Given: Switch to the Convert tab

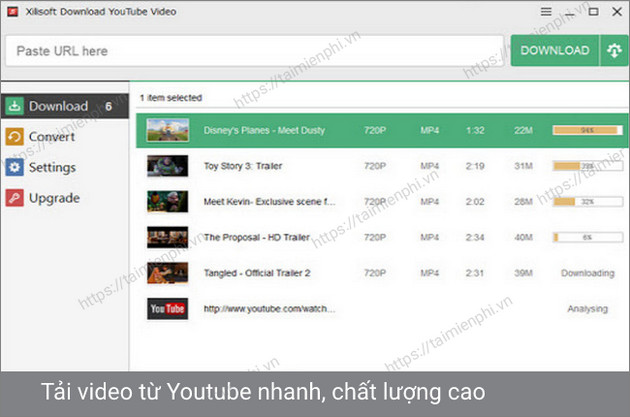Looking at the screenshot, I should tap(65, 137).
